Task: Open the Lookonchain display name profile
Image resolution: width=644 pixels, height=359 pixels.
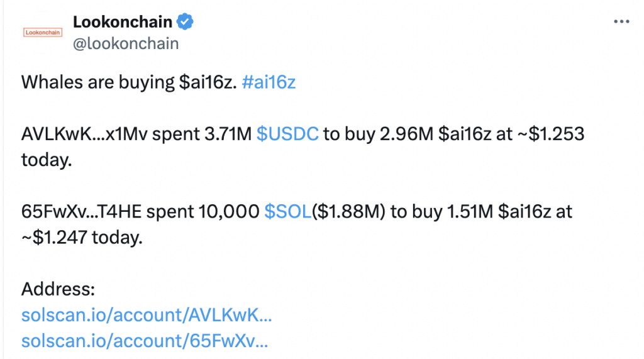Action: click(x=123, y=22)
